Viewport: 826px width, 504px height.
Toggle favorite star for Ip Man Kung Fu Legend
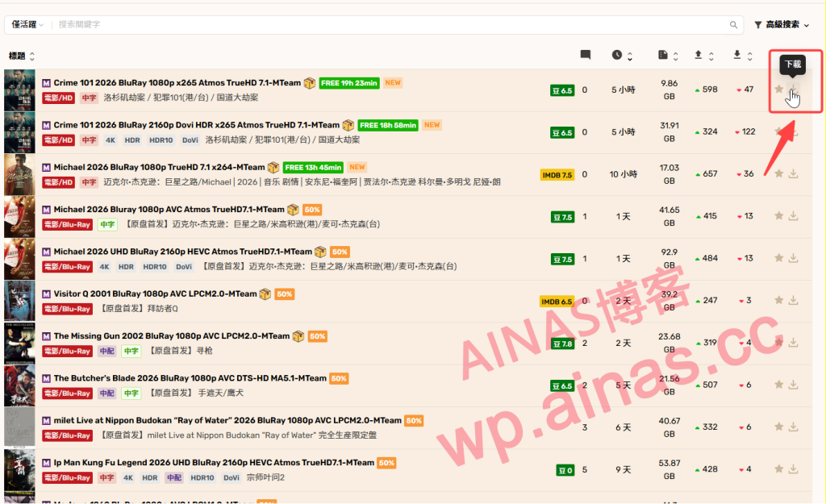(779, 469)
